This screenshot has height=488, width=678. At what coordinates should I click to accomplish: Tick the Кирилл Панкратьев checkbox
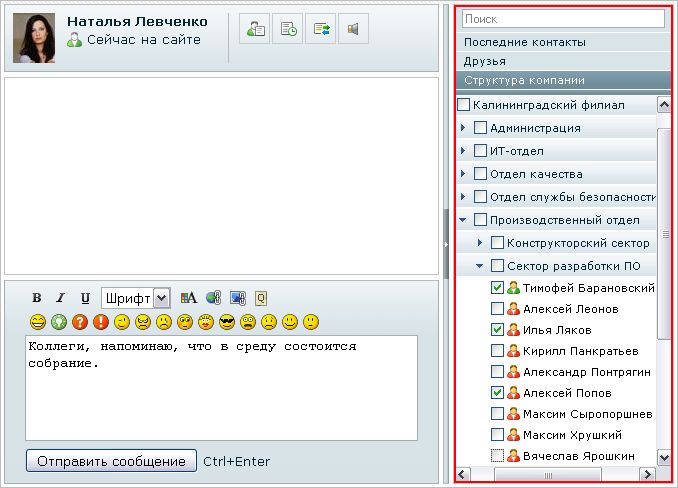coord(498,351)
